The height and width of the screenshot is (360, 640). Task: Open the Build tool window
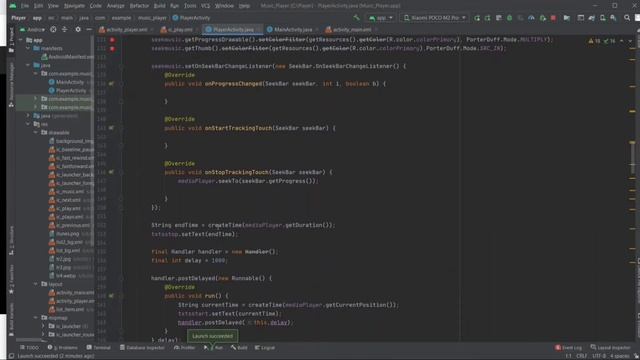pyautogui.click(x=239, y=347)
